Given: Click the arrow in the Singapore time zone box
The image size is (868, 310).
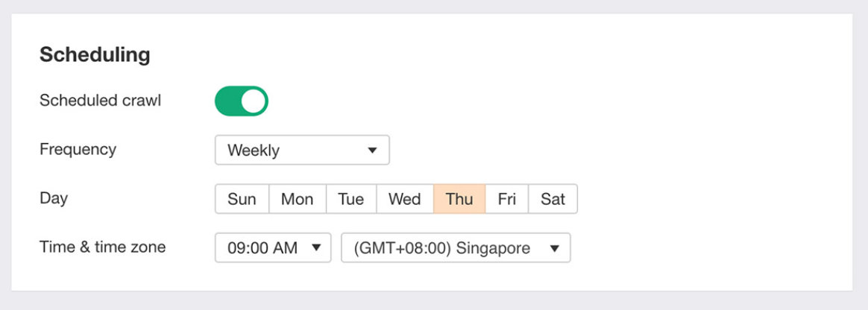Looking at the screenshot, I should [554, 248].
